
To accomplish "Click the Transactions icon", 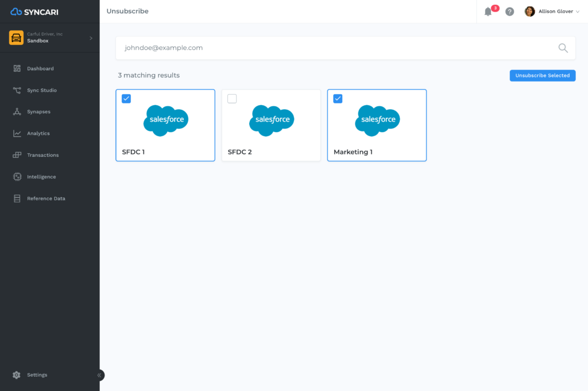I will (x=17, y=155).
